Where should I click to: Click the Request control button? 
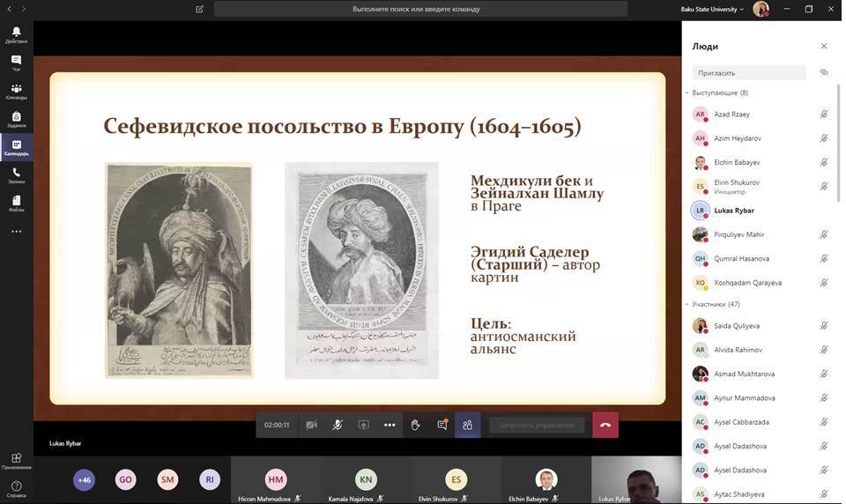pyautogui.click(x=537, y=426)
